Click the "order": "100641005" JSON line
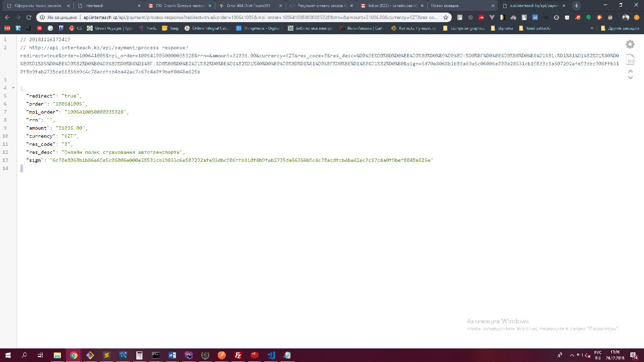This screenshot has width=644, height=362. coord(57,104)
